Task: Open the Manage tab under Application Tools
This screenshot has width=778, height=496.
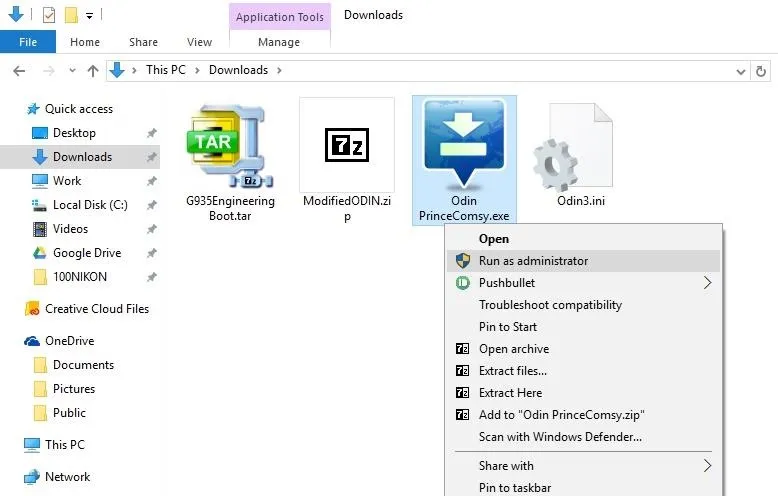Action: (x=279, y=42)
